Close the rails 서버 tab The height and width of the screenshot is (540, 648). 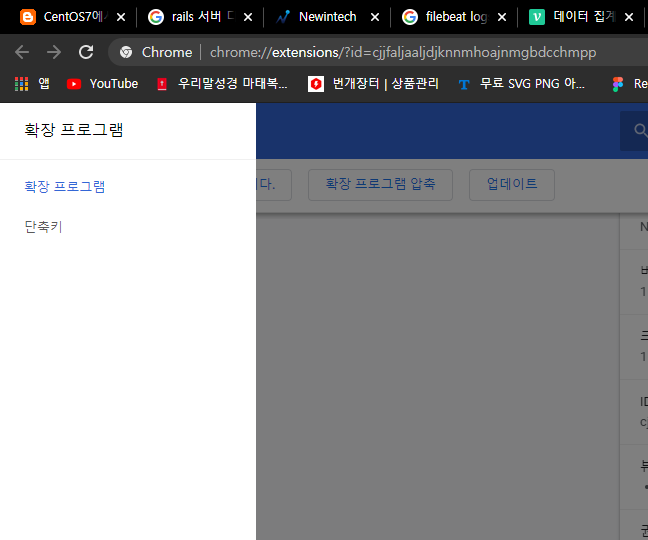pyautogui.click(x=248, y=17)
